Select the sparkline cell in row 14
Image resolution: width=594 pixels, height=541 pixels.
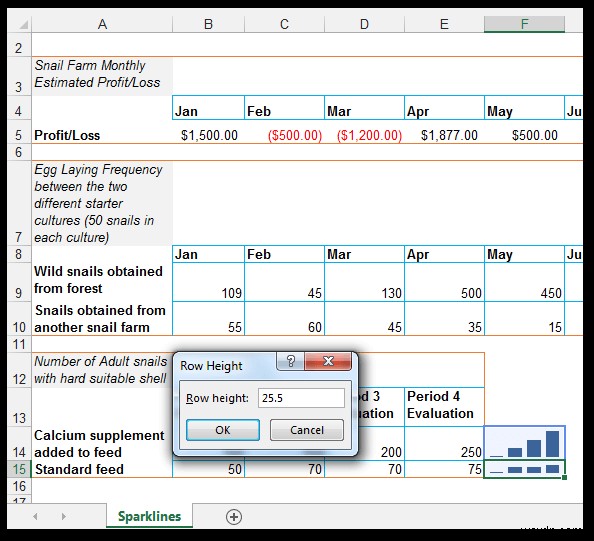[x=524, y=443]
